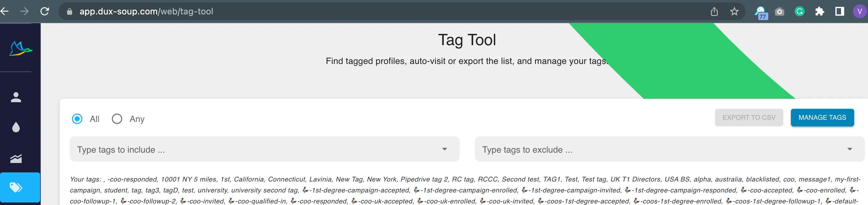
Task: Click the 'Second test' tag text
Action: click(x=520, y=179)
